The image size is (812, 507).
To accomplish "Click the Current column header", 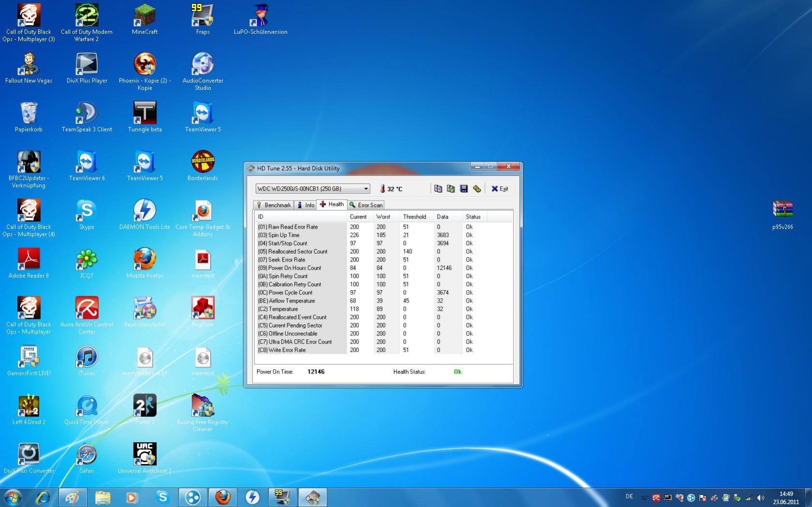I will pos(360,217).
